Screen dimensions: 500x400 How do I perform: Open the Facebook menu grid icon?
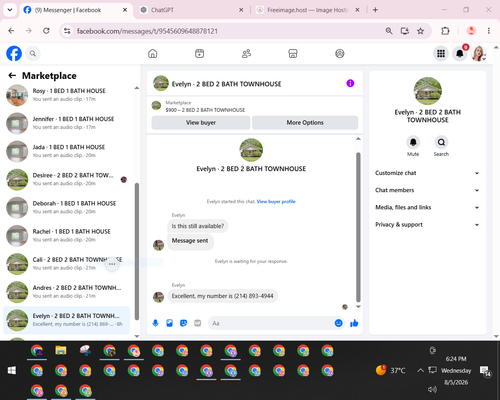pos(441,53)
